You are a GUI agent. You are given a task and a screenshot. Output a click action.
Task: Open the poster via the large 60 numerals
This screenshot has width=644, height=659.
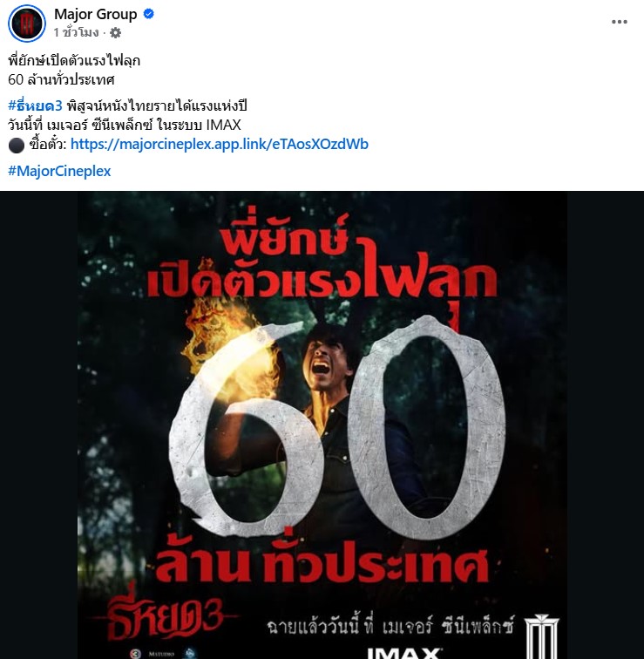point(336,429)
